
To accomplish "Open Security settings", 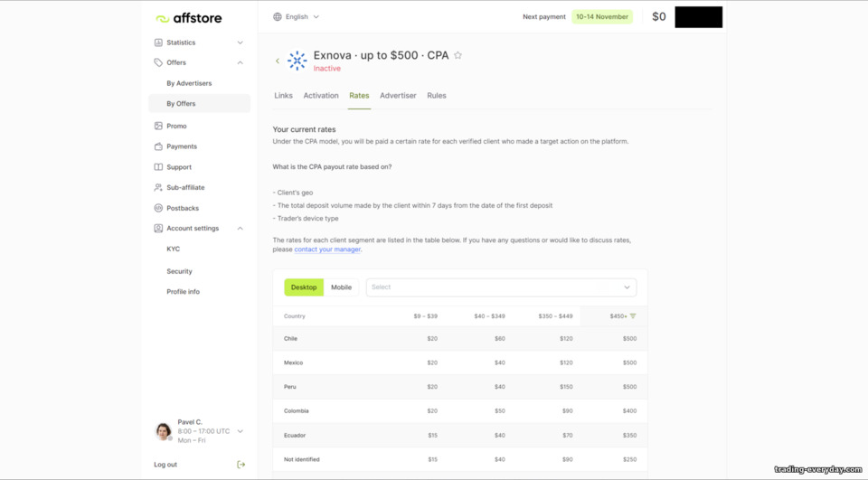I will click(179, 271).
